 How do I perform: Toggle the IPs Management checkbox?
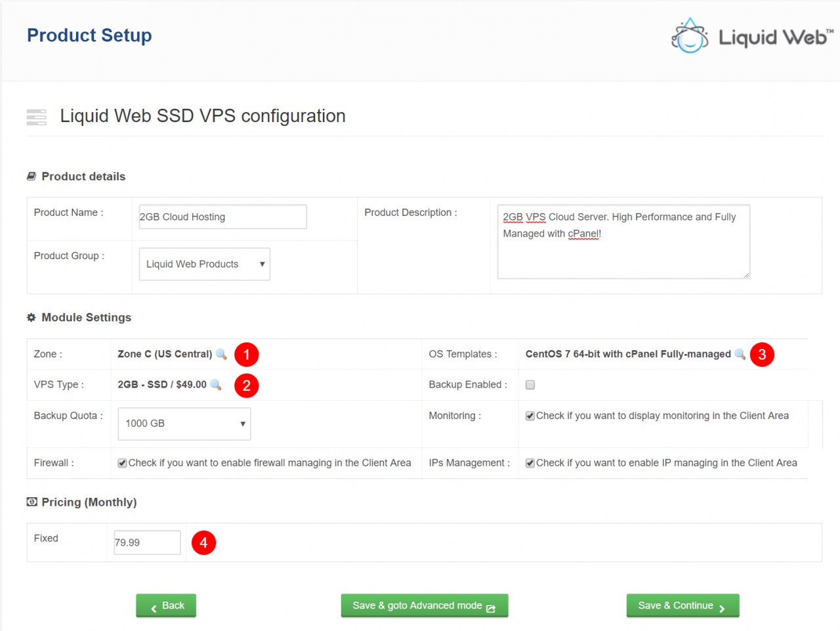(530, 463)
